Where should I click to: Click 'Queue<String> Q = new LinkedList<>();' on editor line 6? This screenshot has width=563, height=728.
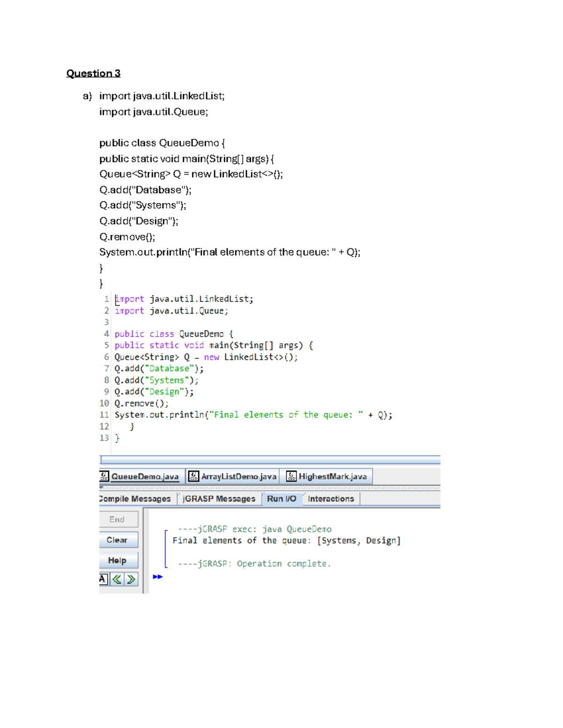[x=206, y=357]
